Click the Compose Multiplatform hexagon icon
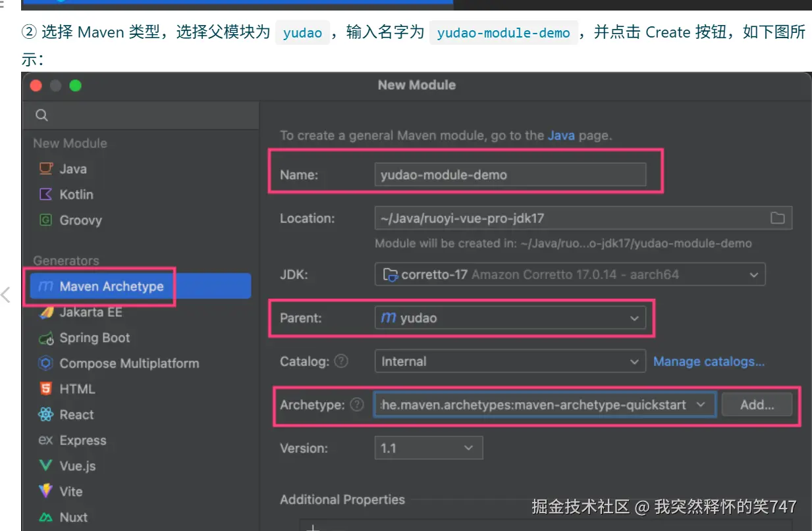The image size is (812, 531). (45, 363)
